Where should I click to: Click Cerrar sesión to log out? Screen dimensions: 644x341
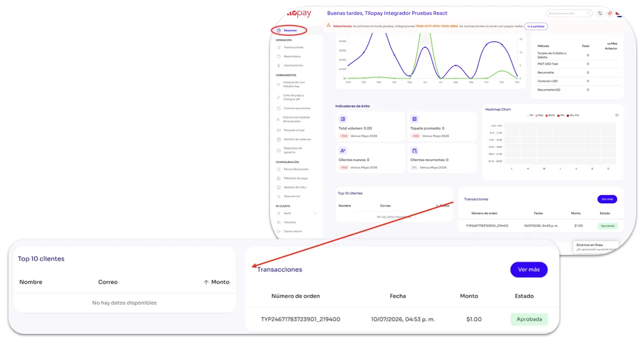click(292, 231)
